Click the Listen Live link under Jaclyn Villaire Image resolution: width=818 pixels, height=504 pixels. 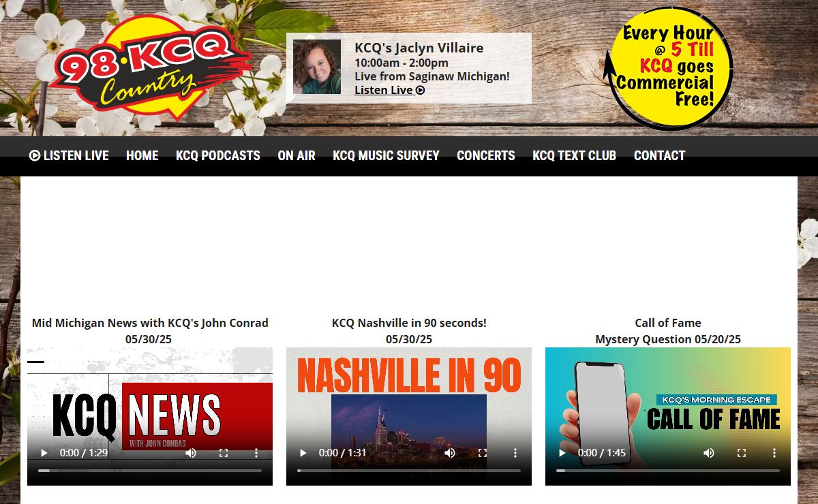coord(390,90)
